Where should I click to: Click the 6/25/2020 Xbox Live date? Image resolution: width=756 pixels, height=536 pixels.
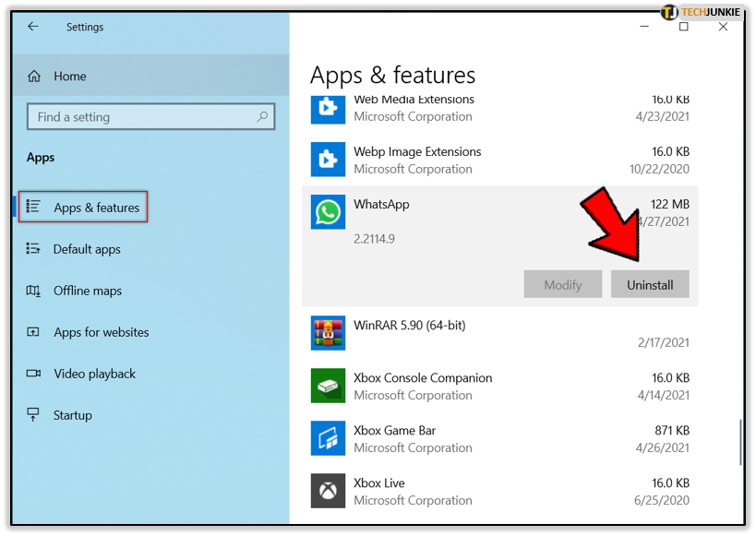coord(662,500)
